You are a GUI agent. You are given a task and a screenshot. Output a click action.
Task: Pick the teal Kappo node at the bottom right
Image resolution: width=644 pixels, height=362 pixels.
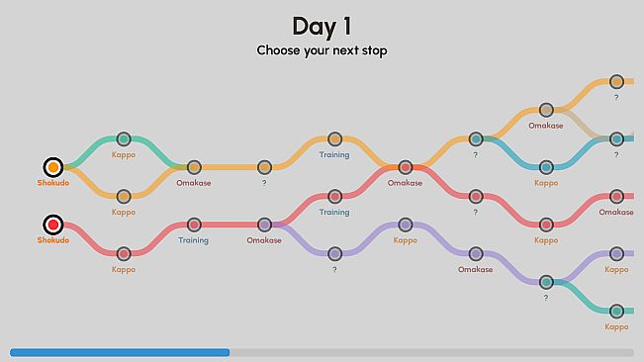click(x=616, y=312)
